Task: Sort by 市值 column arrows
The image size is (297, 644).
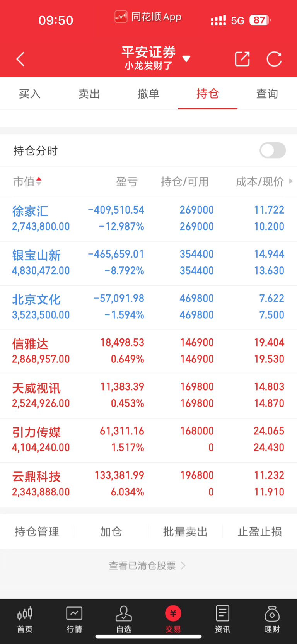Action: [x=39, y=181]
